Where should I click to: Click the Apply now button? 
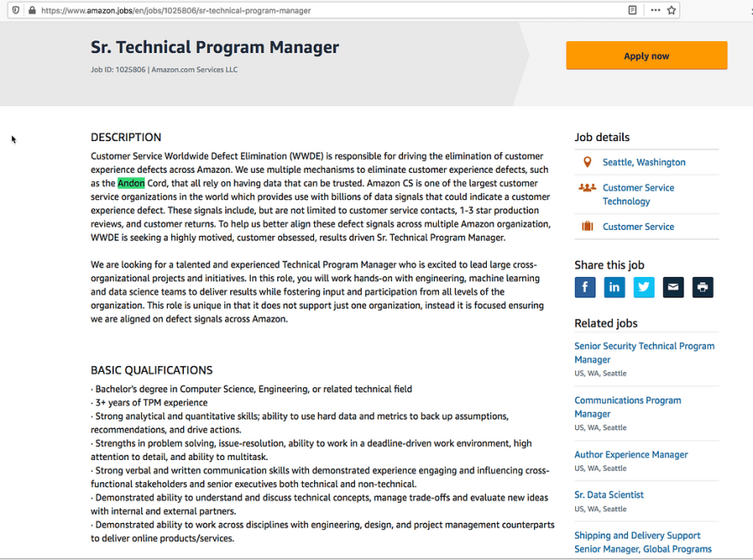tap(646, 56)
